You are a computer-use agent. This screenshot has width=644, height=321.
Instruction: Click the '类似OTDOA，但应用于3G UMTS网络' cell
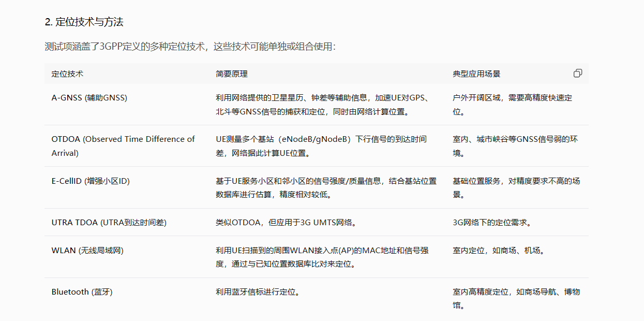(288, 223)
